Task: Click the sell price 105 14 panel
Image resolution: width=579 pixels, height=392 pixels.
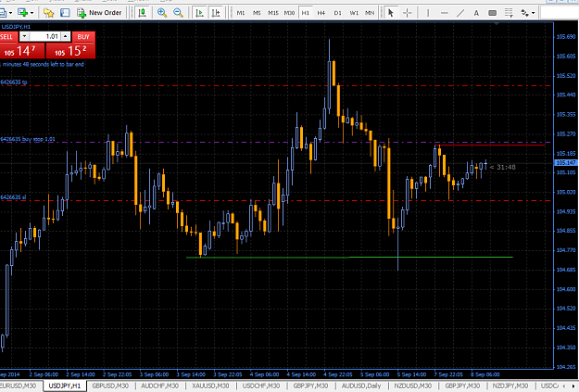Action: click(x=22, y=51)
